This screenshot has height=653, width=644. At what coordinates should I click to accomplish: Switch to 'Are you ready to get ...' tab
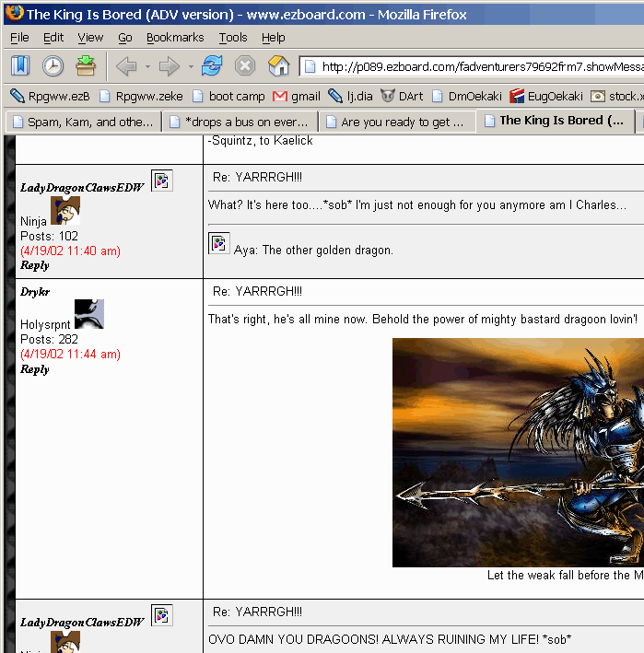tap(396, 122)
